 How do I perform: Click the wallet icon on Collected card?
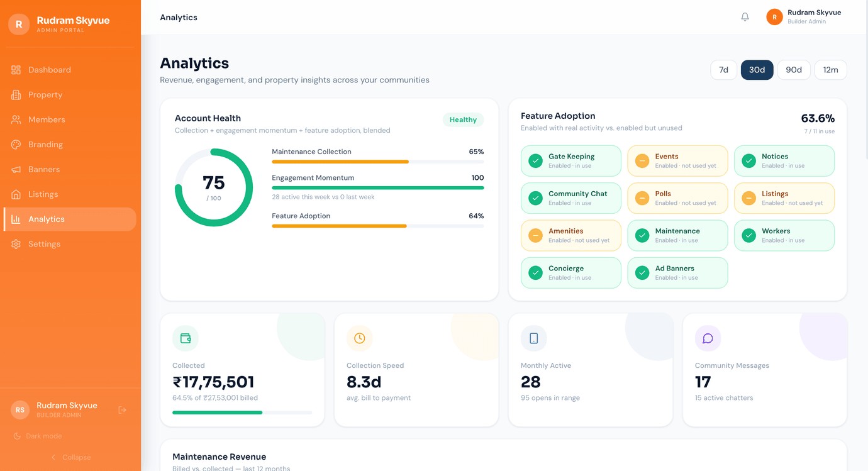[x=186, y=338]
